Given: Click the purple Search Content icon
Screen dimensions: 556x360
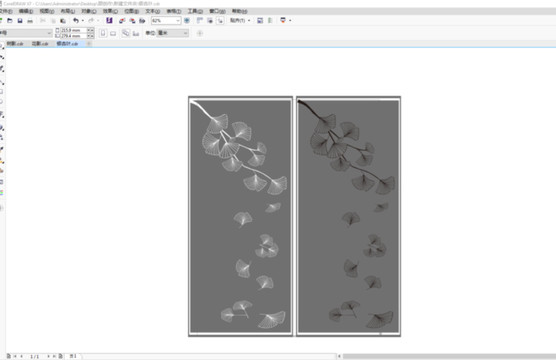Looking at the screenshot, I should pos(109,21).
